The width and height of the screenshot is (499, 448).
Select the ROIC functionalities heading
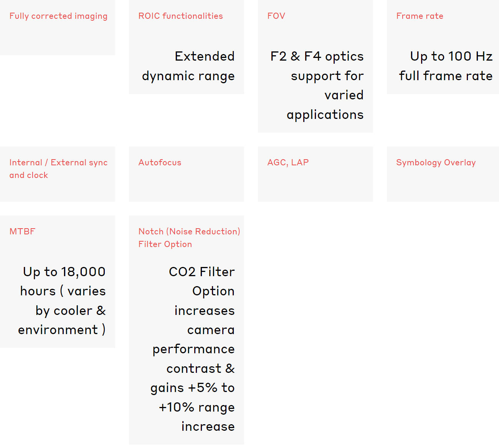180,16
